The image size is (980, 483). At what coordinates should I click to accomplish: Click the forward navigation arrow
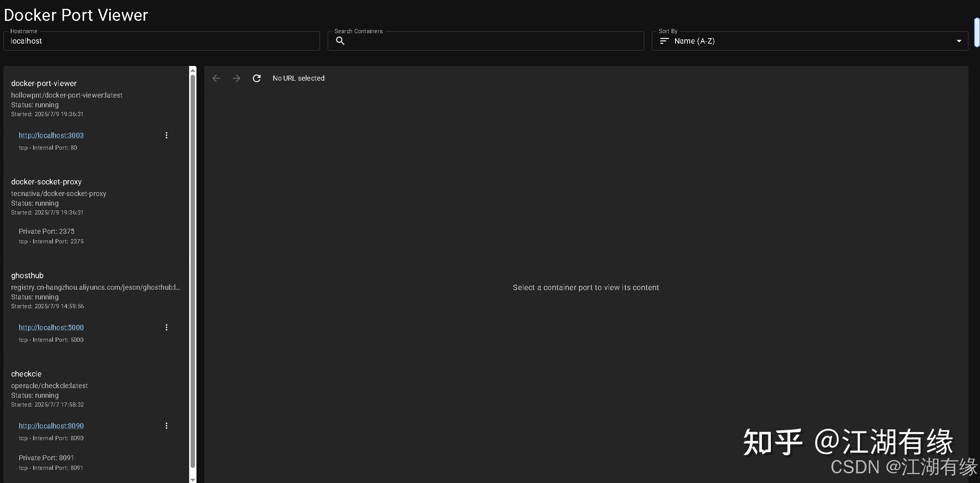click(236, 78)
